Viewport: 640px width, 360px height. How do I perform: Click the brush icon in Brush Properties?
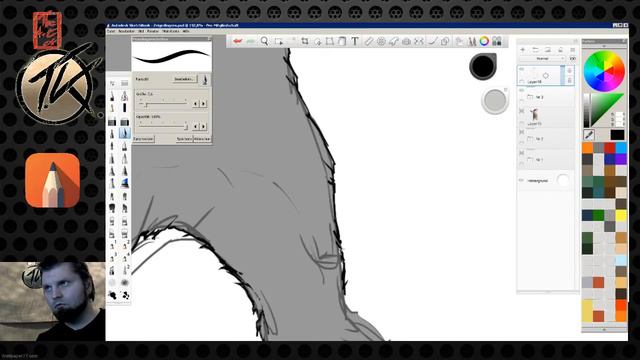(205, 79)
